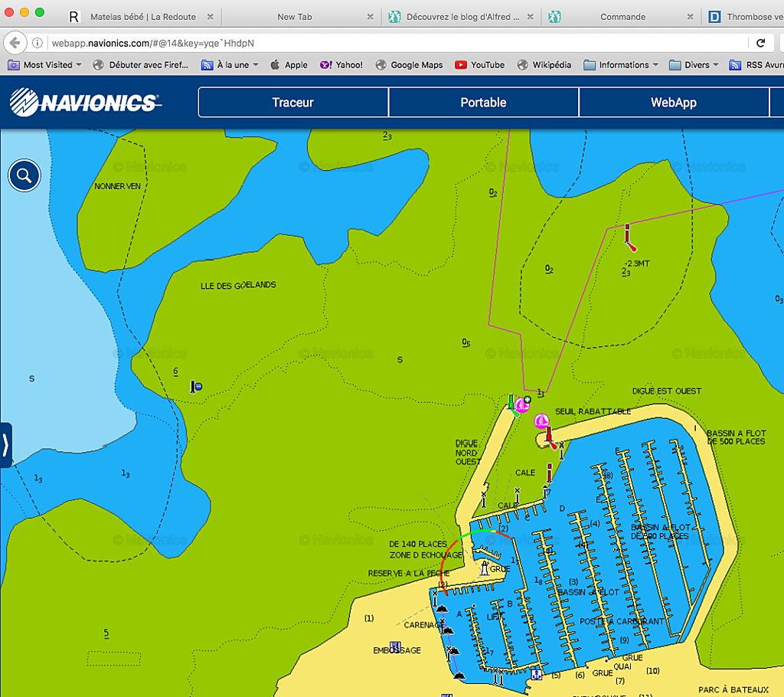Click the blue anchor icon at the quay
The height and width of the screenshot is (697, 784).
click(x=537, y=675)
